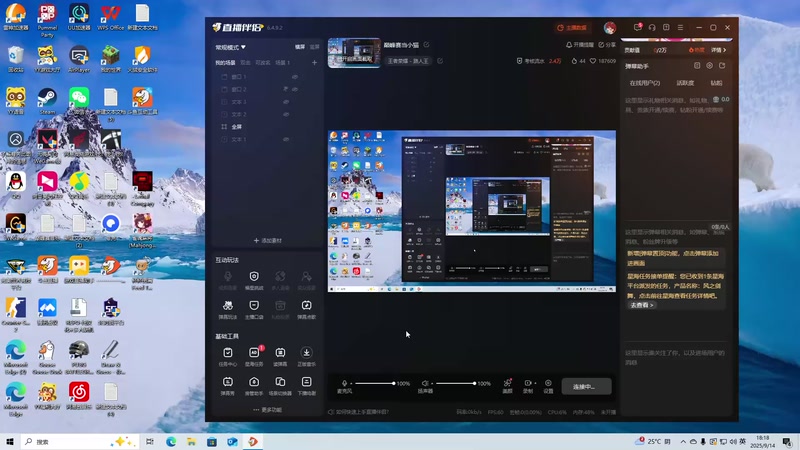Show hidden icons in system tray

coord(683,442)
